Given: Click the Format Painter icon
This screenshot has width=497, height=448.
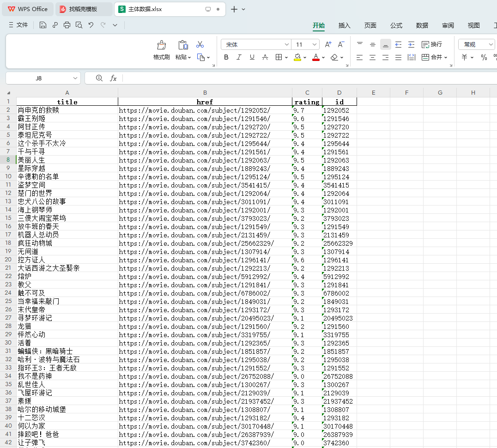Looking at the screenshot, I should coord(162,45).
